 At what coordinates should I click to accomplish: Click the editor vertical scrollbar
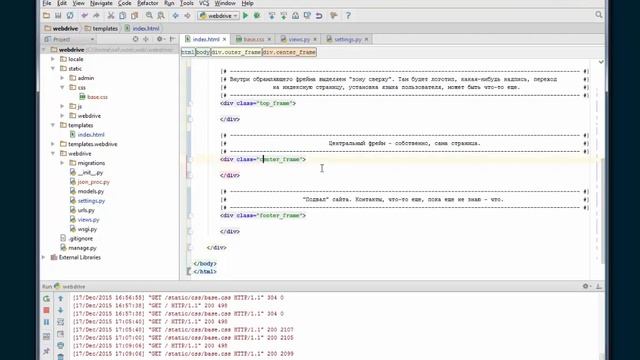[x=602, y=210]
